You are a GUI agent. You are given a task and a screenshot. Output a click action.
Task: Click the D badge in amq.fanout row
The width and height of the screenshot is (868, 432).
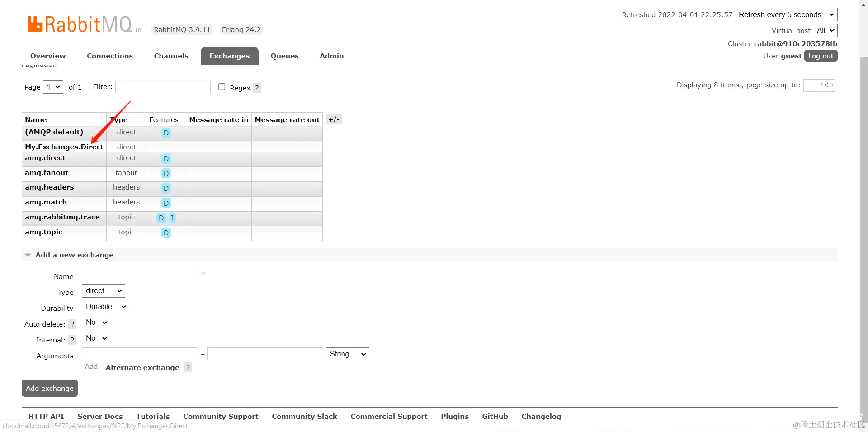(166, 174)
